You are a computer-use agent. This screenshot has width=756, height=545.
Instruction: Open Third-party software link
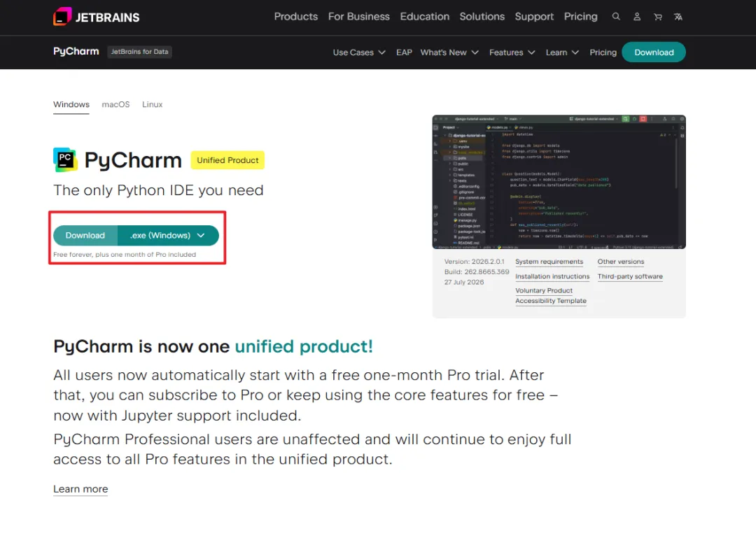[x=630, y=276]
